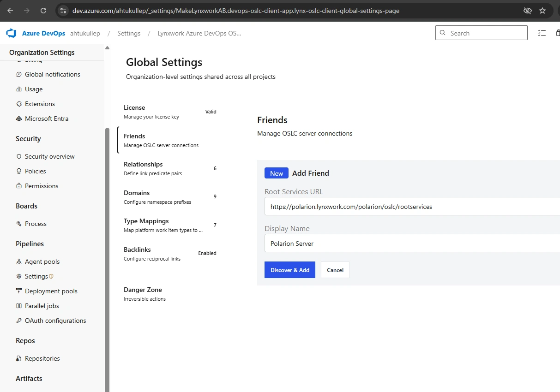Open Deployment pools in sidebar
The image size is (560, 392).
(x=51, y=291)
